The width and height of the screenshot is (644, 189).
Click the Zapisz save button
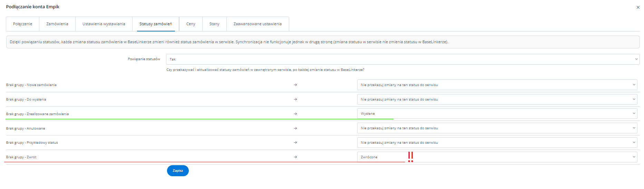coord(178,171)
